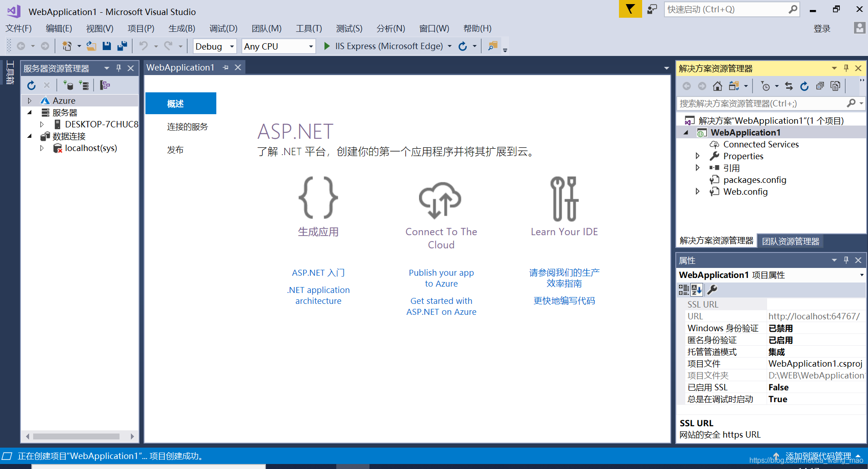Viewport: 868px width, 469px height.
Task: Switch to 团队资源管理器 tab
Action: 791,241
